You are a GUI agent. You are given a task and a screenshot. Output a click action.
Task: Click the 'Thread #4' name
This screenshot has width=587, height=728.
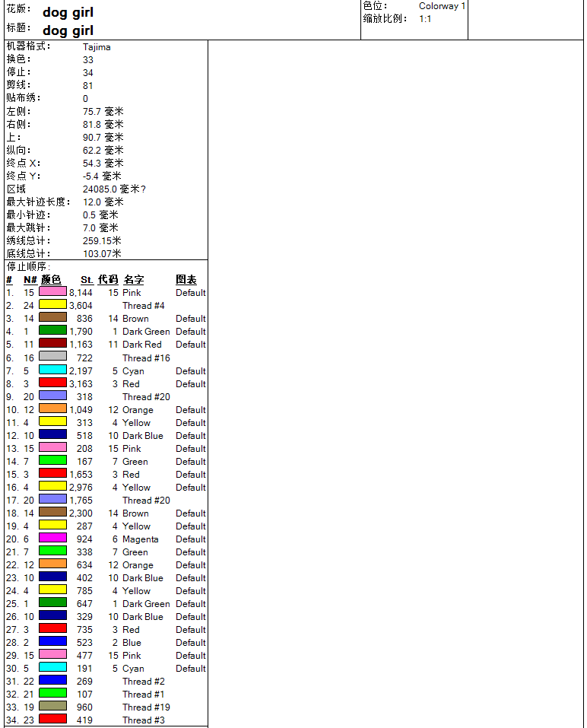point(144,306)
